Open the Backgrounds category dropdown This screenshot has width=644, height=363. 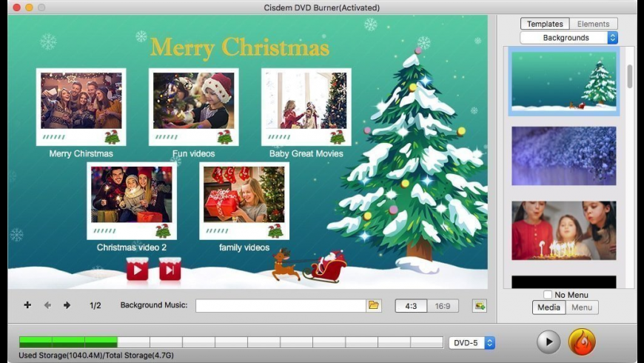568,38
